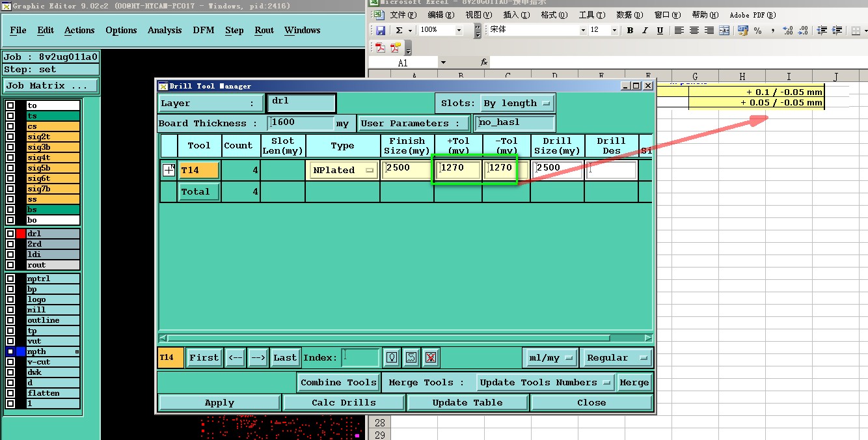Click the Calc Drills button

coord(344,402)
